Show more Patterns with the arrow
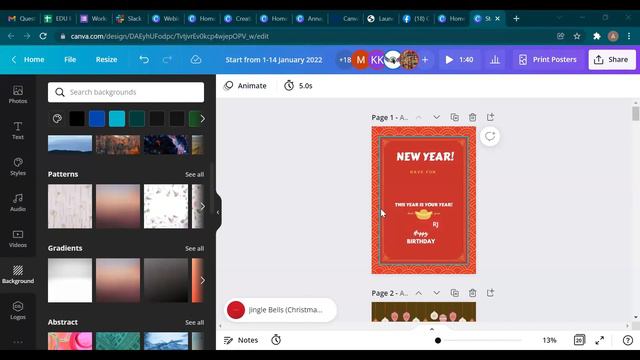Viewport: 640px width, 360px height. [202, 206]
